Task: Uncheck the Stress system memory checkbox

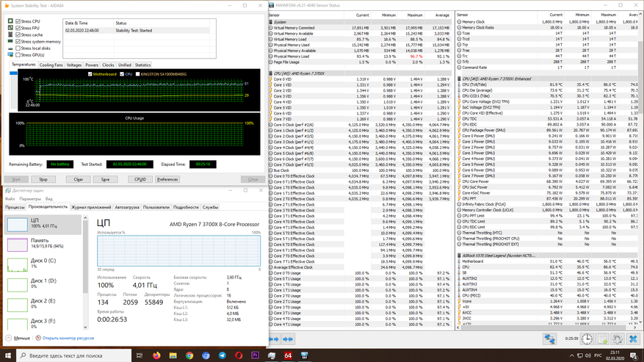Action: coord(18,42)
